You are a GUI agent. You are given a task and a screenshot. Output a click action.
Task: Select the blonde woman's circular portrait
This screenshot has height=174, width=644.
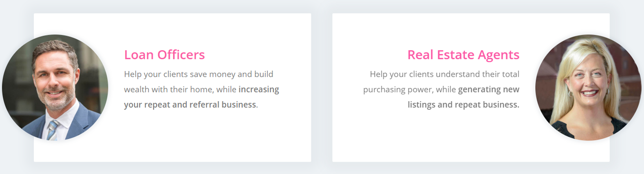588,87
